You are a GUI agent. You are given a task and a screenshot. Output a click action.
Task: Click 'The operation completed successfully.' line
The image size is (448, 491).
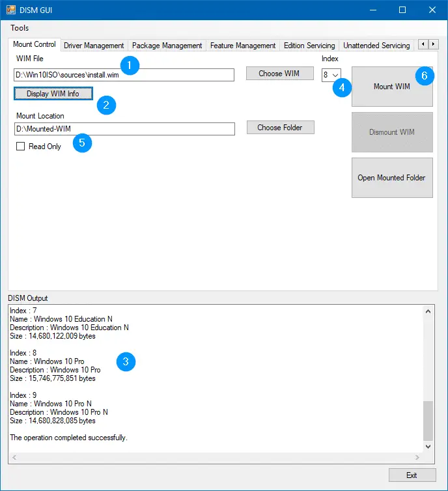68,438
